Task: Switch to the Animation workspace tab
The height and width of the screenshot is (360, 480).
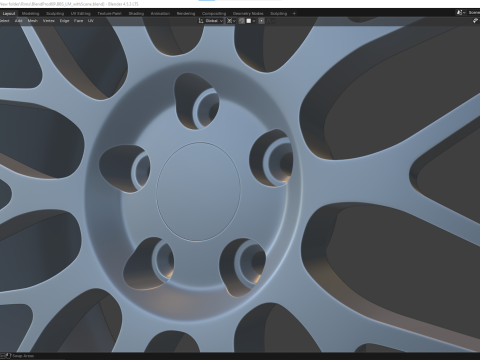Action: [160, 13]
